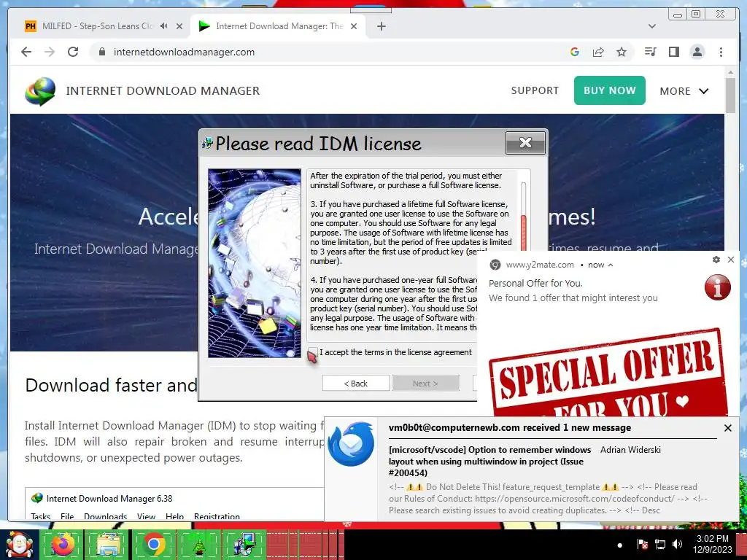747x560 pixels.
Task: Click the 'Personal Offer for You.' text
Action: [x=535, y=284]
